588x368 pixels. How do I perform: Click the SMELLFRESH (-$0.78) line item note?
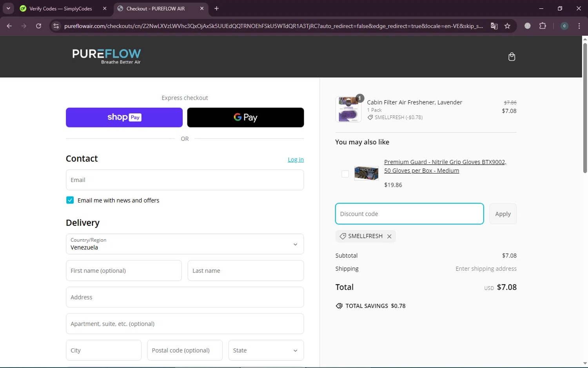pos(395,117)
